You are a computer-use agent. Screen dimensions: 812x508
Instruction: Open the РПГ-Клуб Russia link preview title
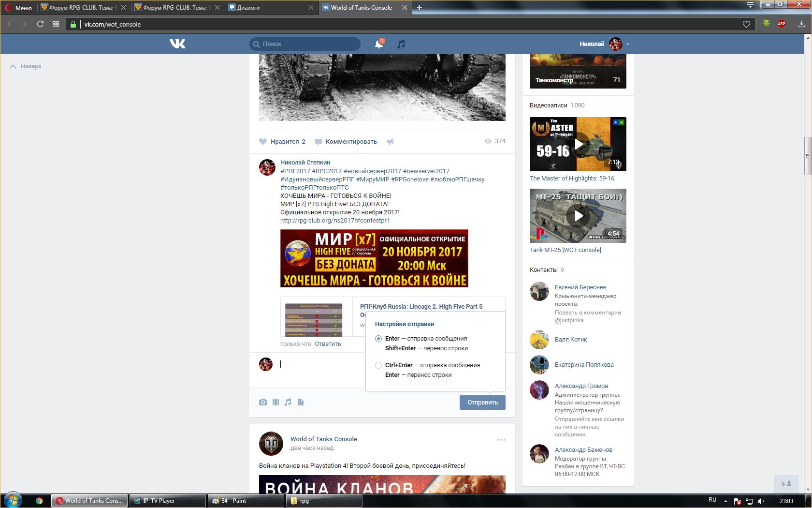pyautogui.click(x=421, y=307)
